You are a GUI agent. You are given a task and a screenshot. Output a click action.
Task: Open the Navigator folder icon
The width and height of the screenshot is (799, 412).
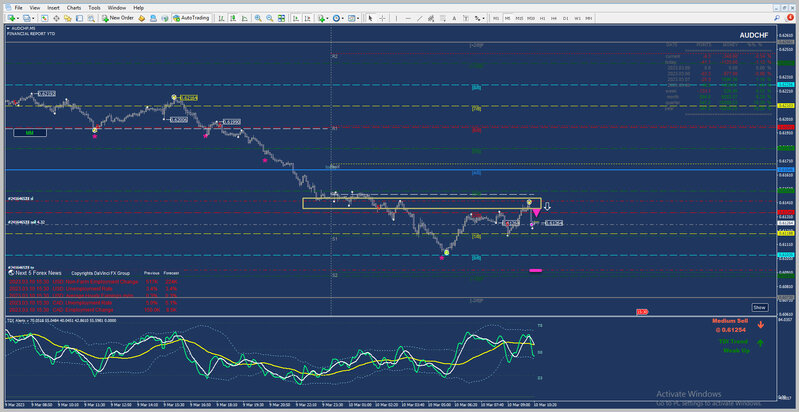click(x=67, y=18)
